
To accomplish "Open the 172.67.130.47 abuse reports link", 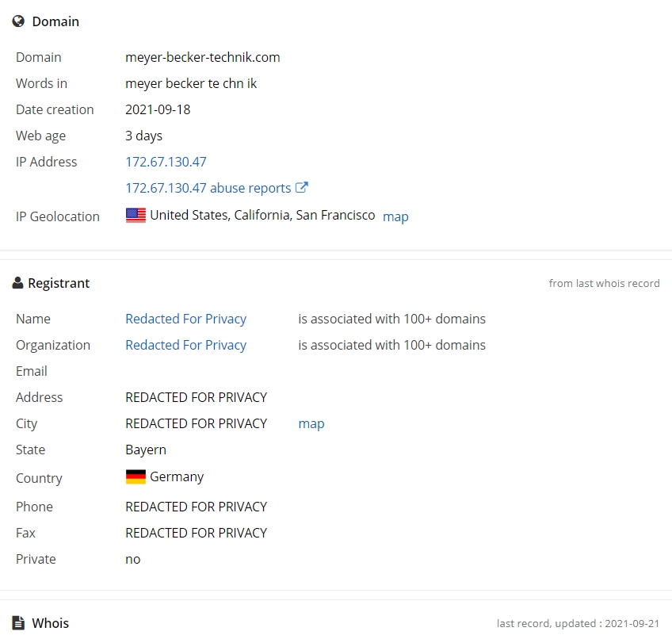I will 208,188.
